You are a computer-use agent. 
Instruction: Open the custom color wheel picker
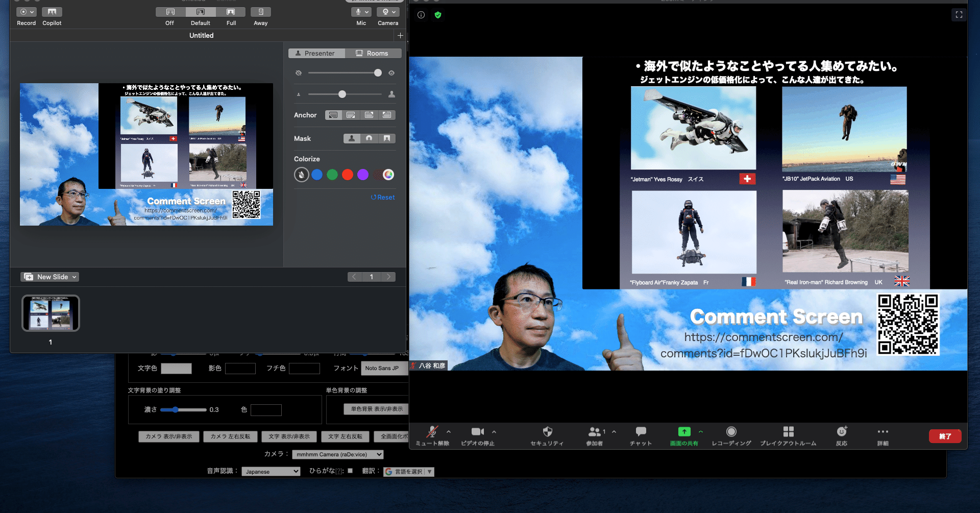[x=388, y=175]
